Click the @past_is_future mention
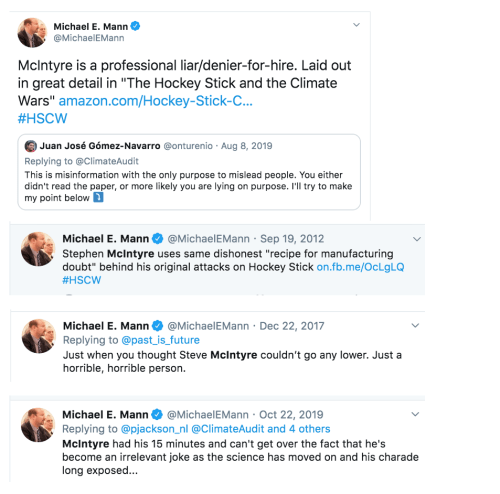The width and height of the screenshot is (500, 494). pyautogui.click(x=161, y=340)
